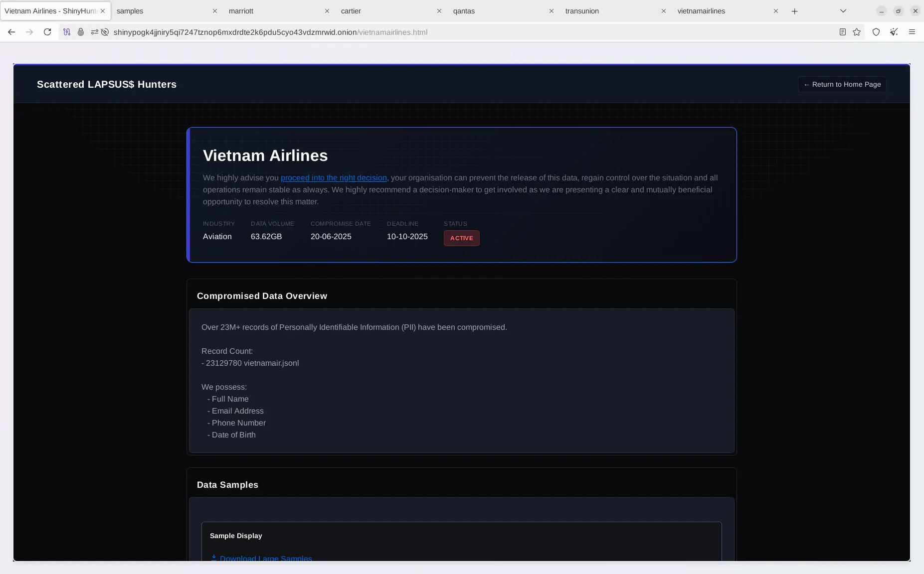Open the Tor circuit display icon

pos(67,32)
